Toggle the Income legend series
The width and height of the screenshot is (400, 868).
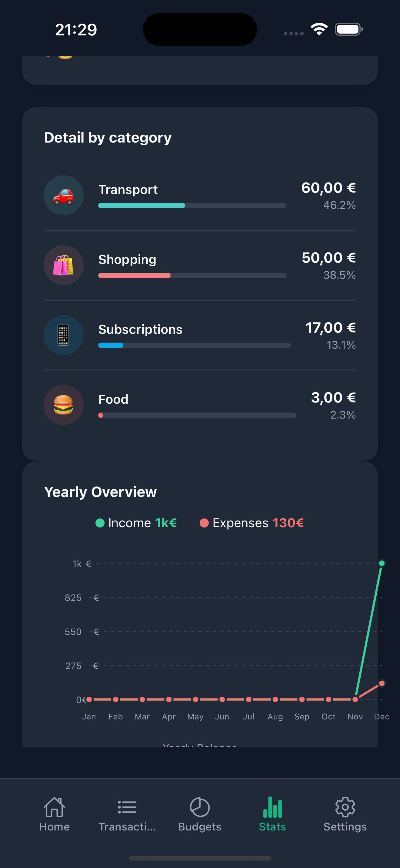tap(136, 523)
